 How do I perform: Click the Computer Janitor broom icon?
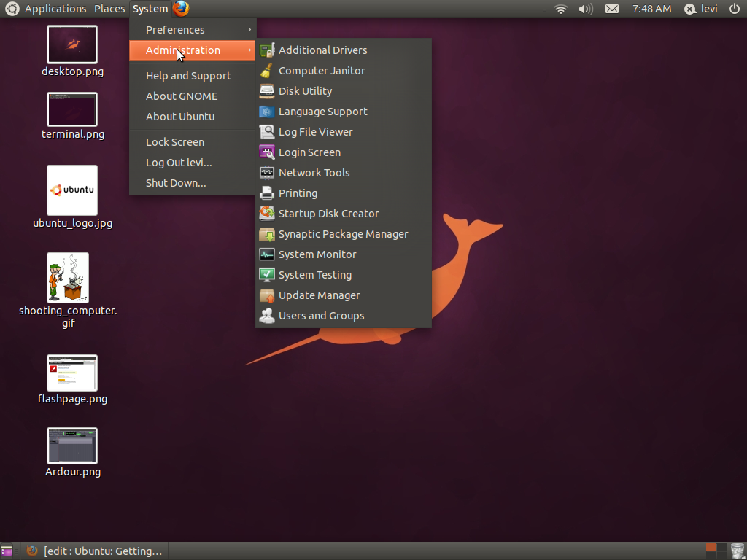[x=267, y=71]
